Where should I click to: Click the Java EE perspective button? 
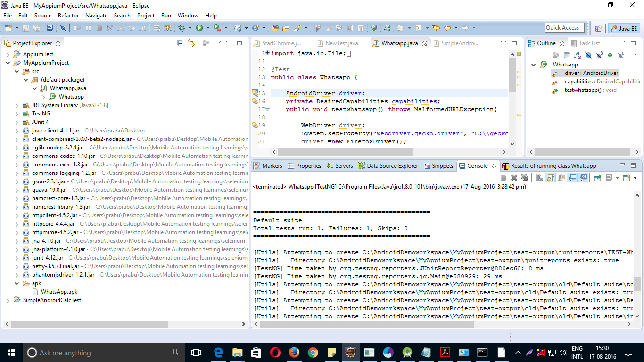coord(624,28)
